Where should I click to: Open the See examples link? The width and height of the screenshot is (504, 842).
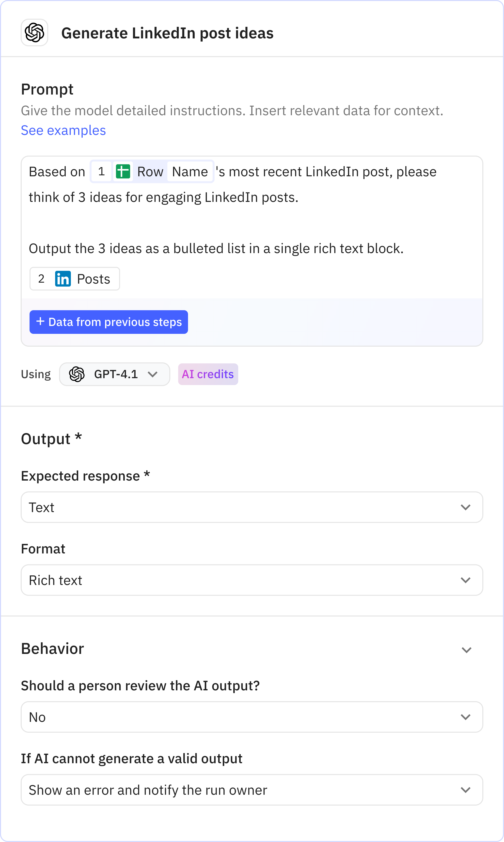63,130
